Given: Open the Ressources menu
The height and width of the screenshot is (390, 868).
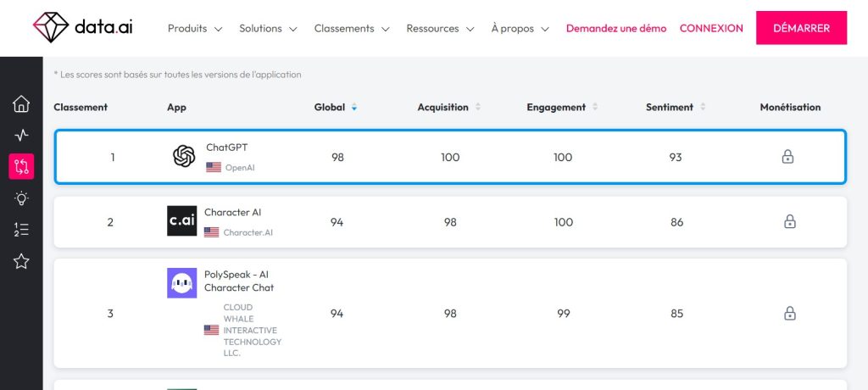Looking at the screenshot, I should 440,28.
